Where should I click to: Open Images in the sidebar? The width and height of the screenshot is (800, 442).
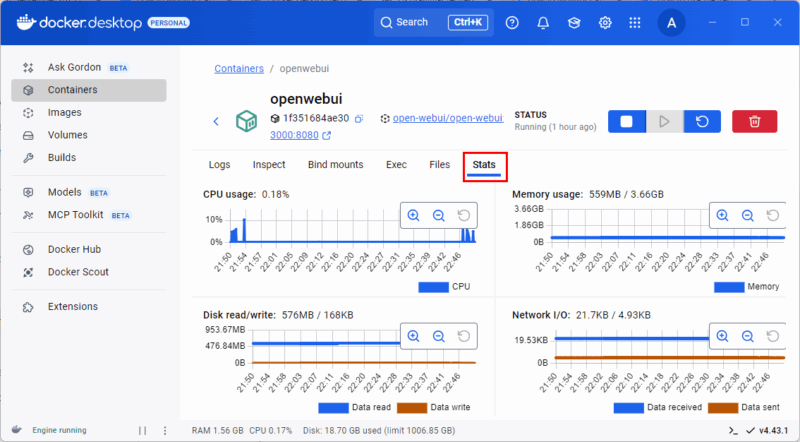pyautogui.click(x=89, y=112)
